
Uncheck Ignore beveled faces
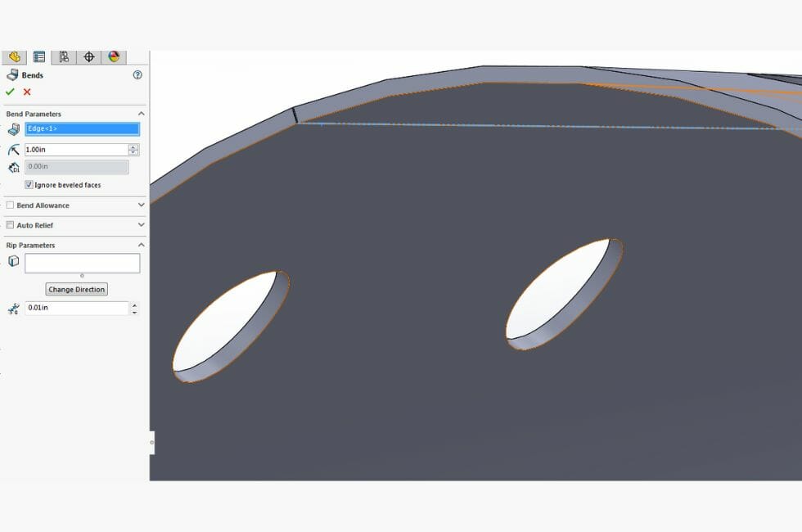(x=29, y=185)
